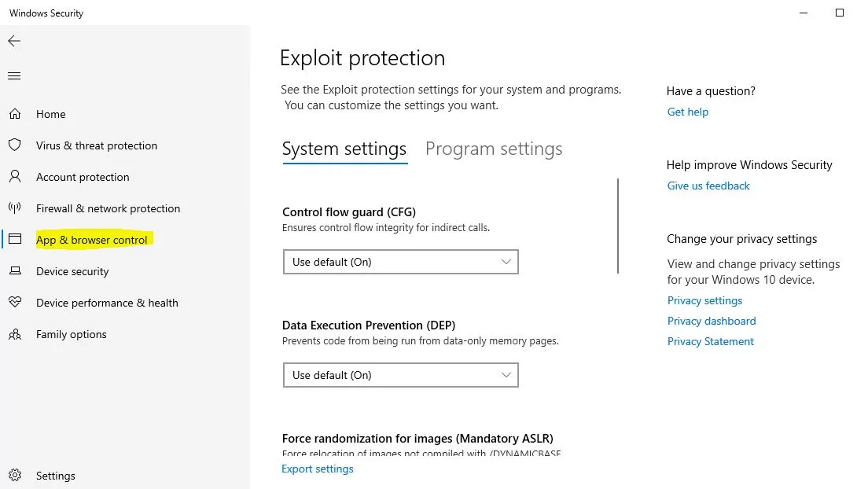The height and width of the screenshot is (489, 868).
Task: Expand the DEP dropdown chevron arrow
Action: pos(506,375)
